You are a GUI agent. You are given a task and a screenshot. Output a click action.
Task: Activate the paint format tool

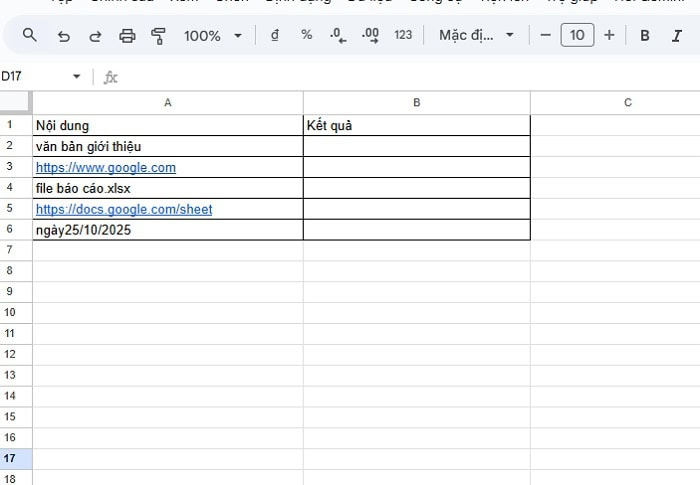coord(158,35)
